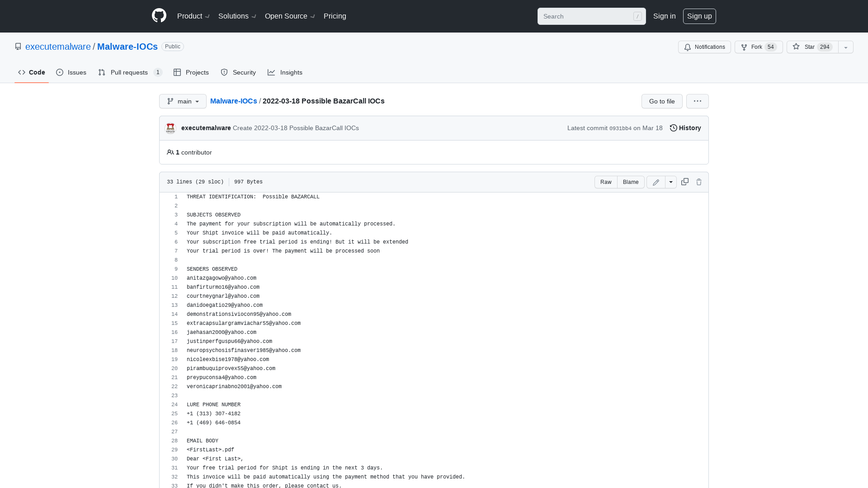
Task: Click 'Your Shipt invoice will be paid automatically.' line
Action: pos(259,233)
